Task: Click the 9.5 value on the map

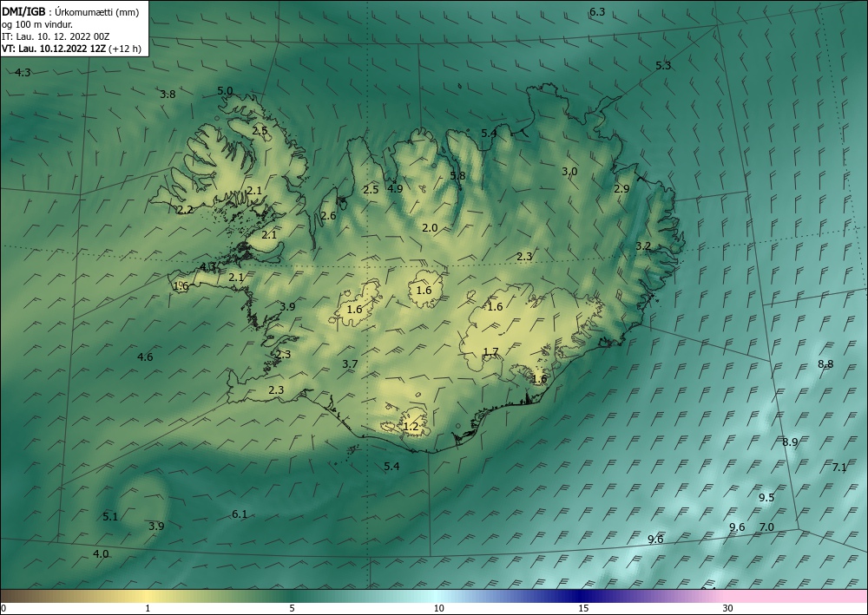Action: click(766, 498)
